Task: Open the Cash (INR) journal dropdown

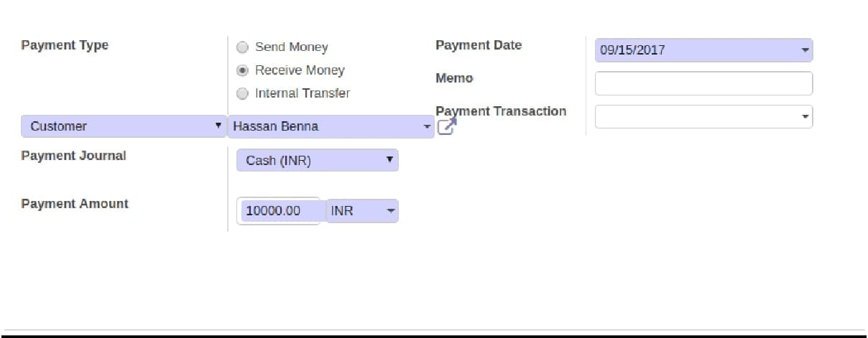Action: coord(317,160)
